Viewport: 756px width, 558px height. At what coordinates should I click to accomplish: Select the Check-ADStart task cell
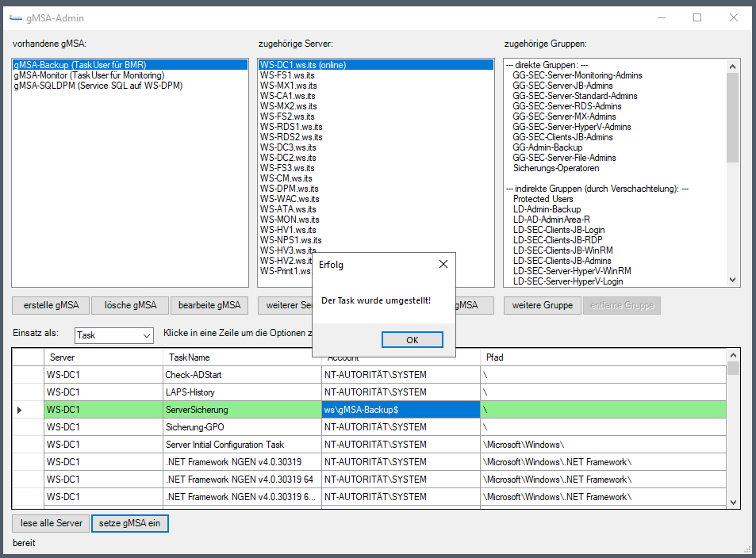(x=242, y=374)
